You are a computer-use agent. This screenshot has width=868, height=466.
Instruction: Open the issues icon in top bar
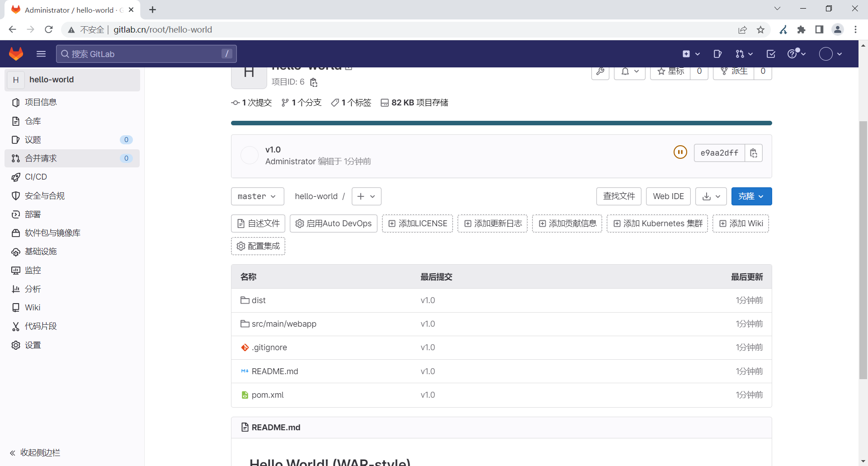[x=717, y=54]
